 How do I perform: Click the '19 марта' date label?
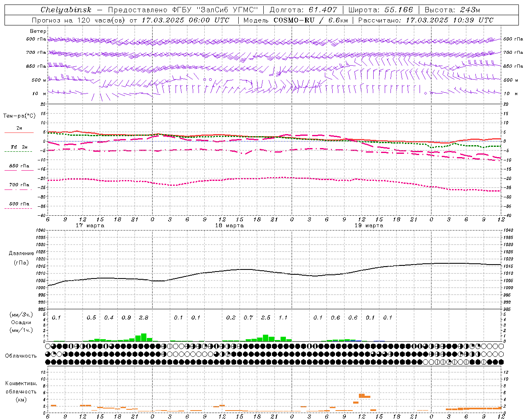pos(369,226)
